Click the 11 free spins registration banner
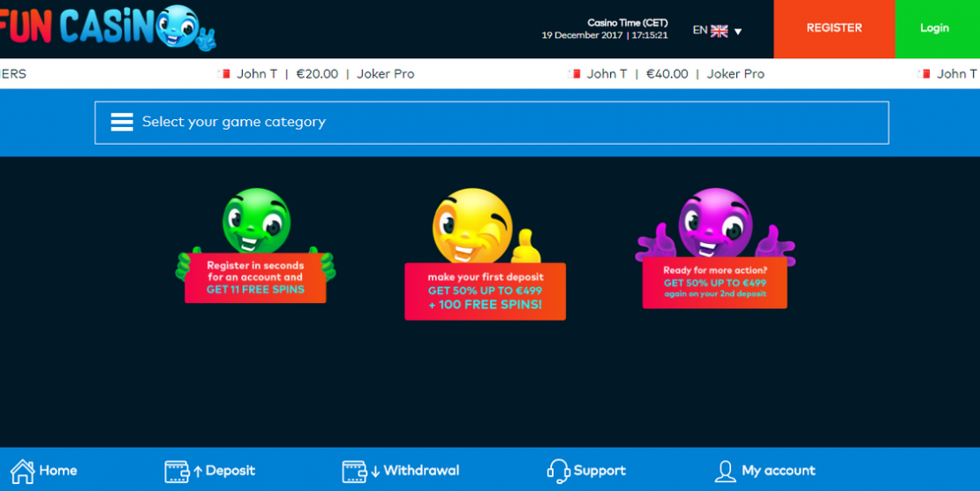Viewport: 980px width, 491px height. [x=255, y=277]
